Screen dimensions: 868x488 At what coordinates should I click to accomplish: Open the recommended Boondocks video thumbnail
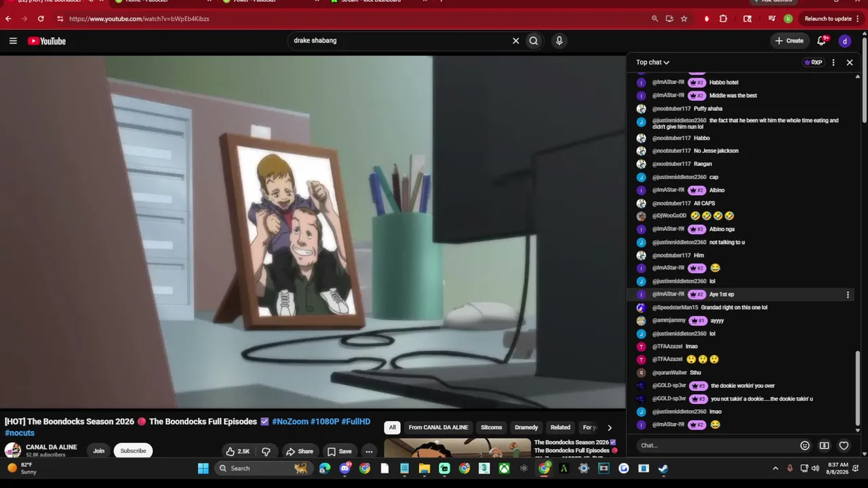pos(458,447)
